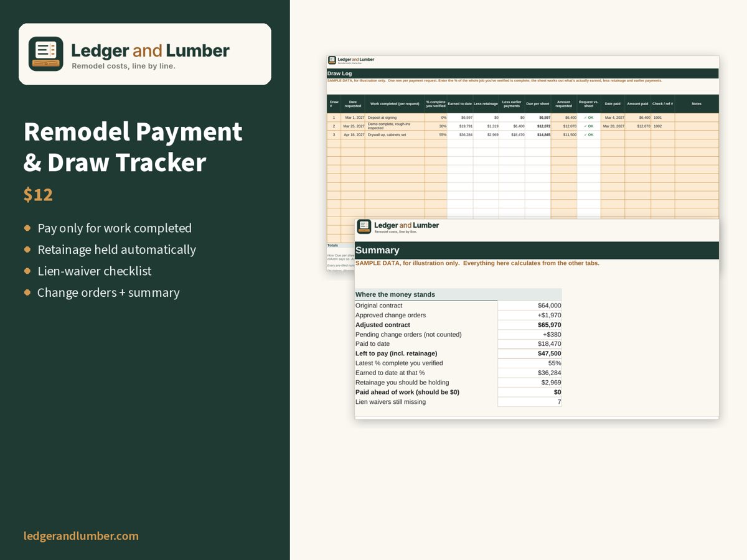Select the $19,791 earned to date cell
The width and height of the screenshot is (747, 560).
(x=460, y=126)
